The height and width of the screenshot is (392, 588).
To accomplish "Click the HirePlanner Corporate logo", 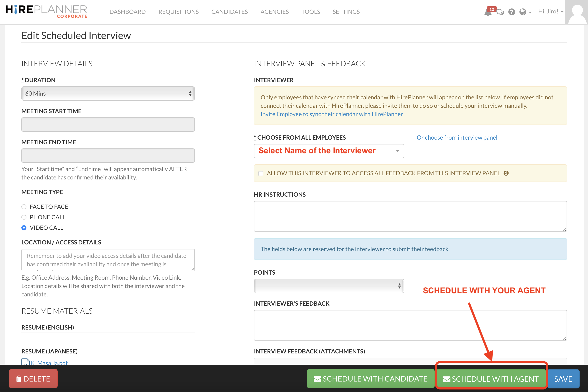I will click(x=47, y=12).
